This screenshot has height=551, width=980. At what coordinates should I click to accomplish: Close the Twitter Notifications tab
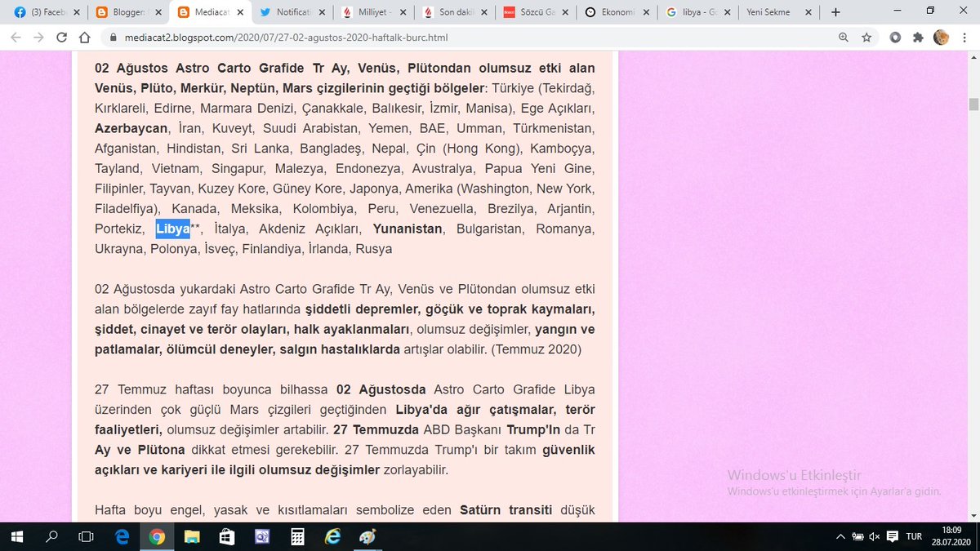[x=320, y=12]
